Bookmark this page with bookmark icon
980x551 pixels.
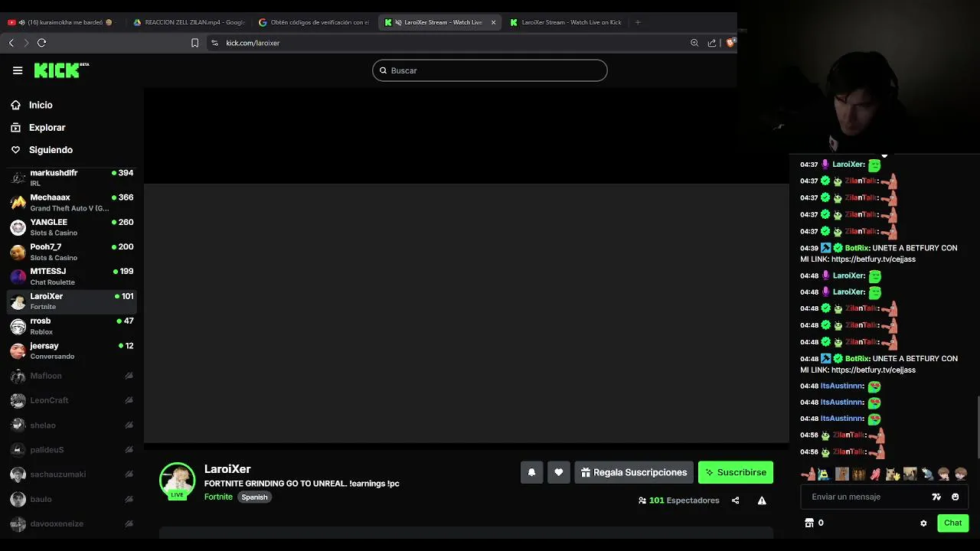(195, 43)
